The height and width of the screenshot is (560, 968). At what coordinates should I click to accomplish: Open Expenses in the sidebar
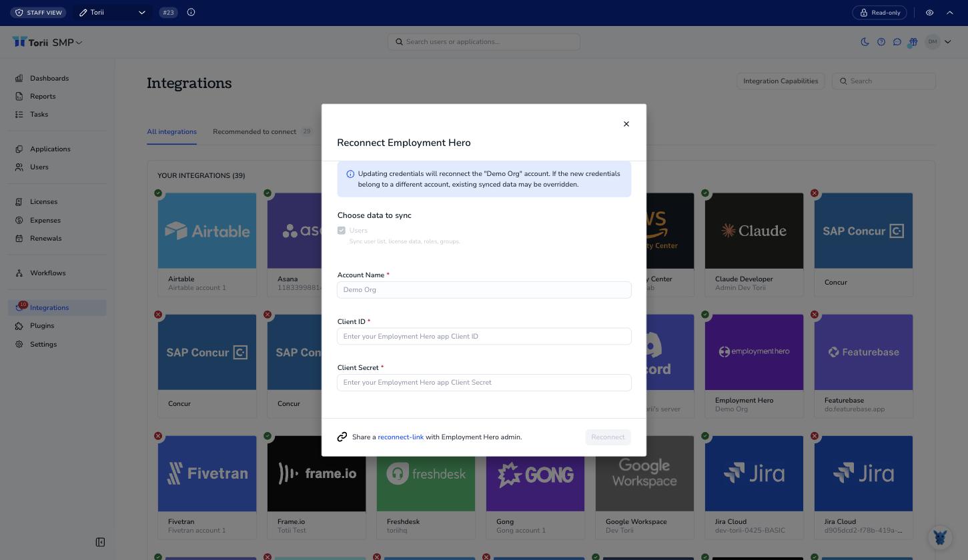(x=57, y=221)
